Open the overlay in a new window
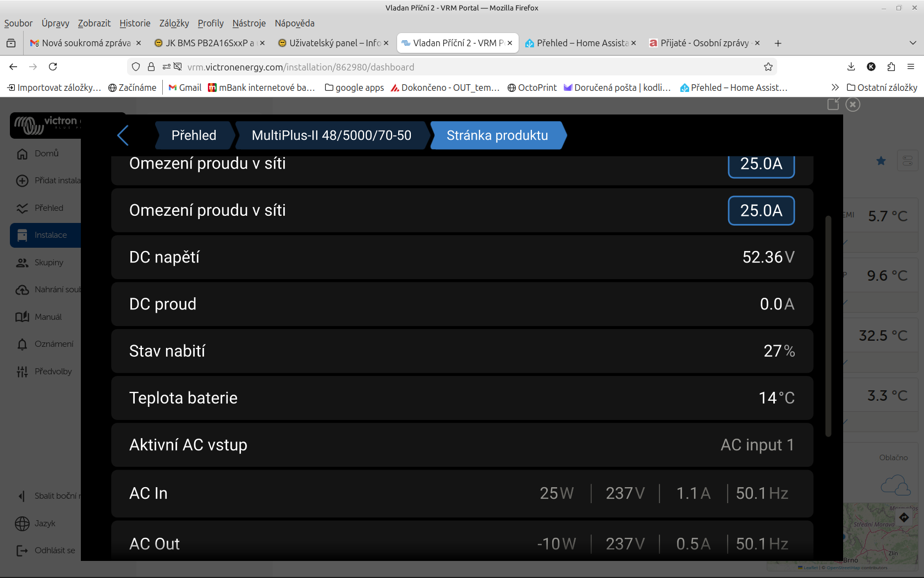 [833, 105]
